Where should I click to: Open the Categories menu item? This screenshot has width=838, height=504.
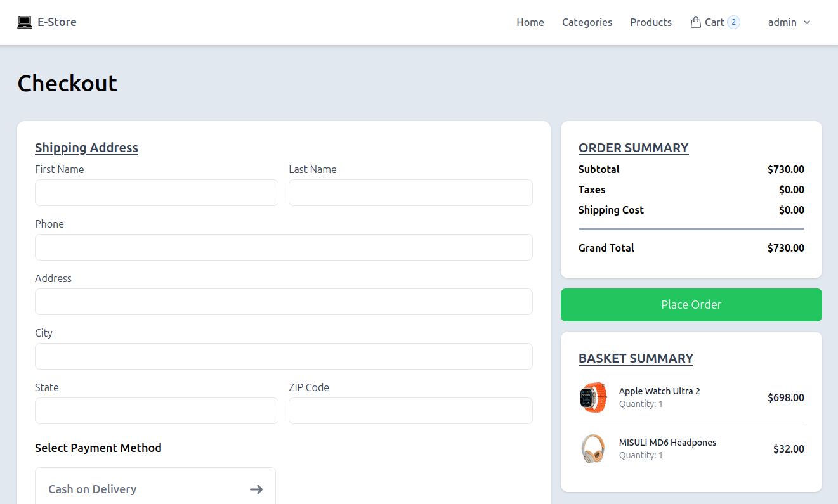[587, 22]
